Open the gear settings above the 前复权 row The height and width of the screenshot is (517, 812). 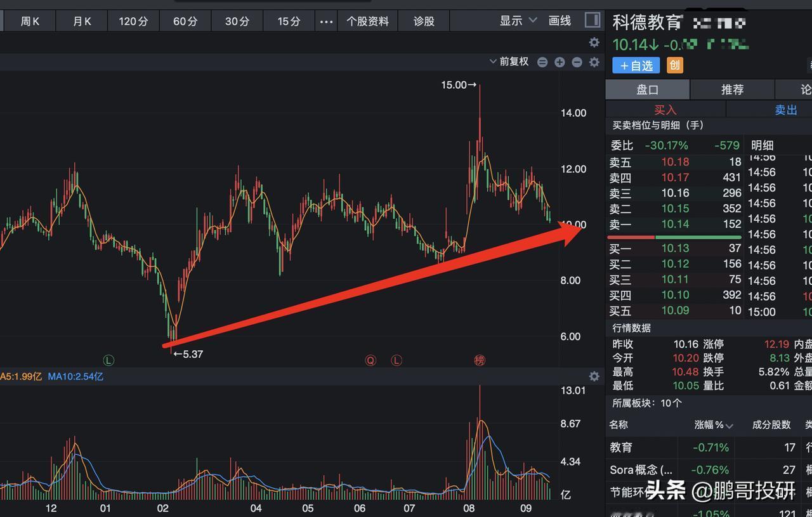[594, 43]
